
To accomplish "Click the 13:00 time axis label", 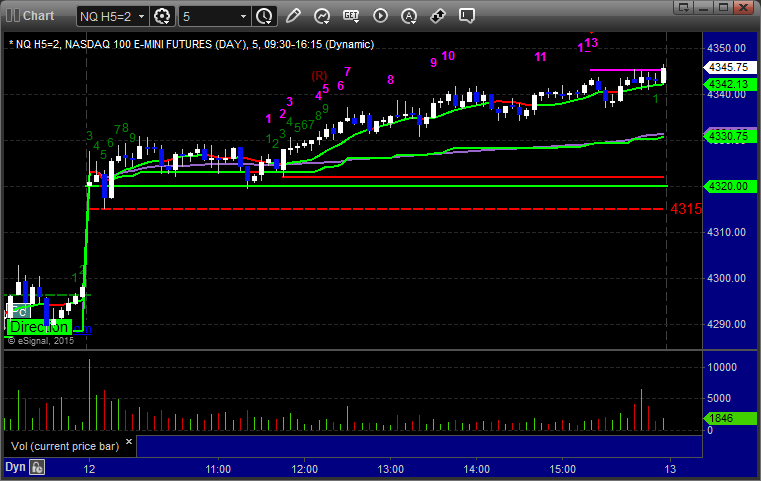I will [x=391, y=469].
